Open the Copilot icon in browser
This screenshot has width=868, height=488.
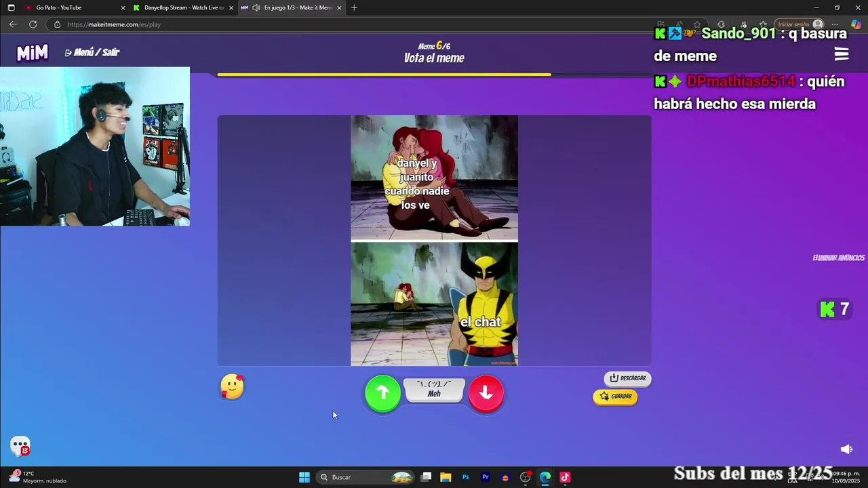pos(856,24)
